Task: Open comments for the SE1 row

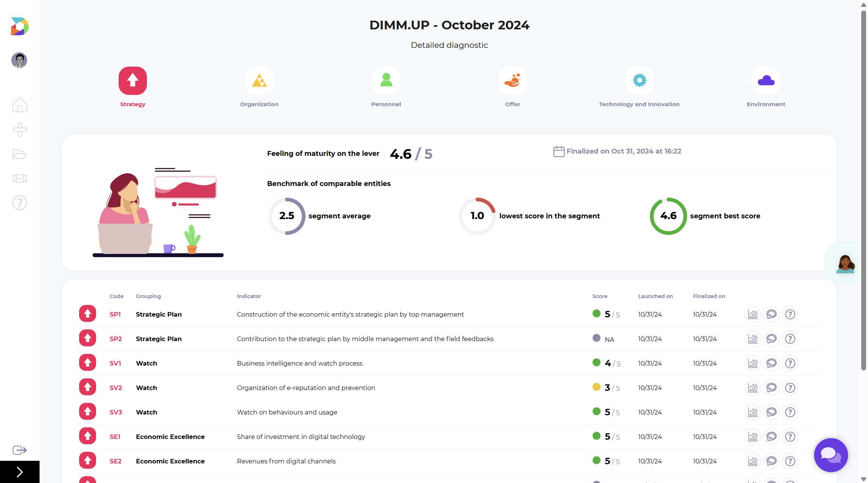Action: point(771,437)
